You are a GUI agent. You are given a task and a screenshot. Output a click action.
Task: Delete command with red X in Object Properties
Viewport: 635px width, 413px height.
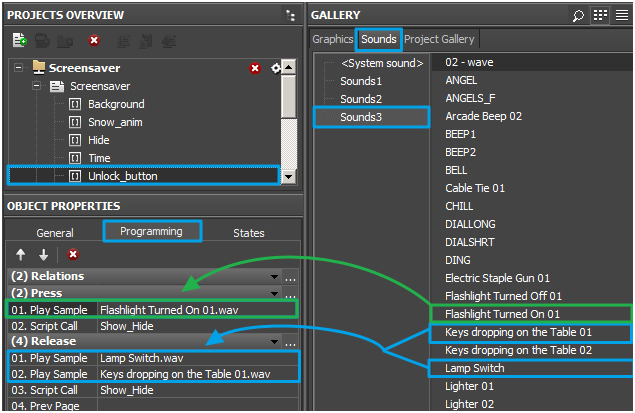click(x=73, y=255)
